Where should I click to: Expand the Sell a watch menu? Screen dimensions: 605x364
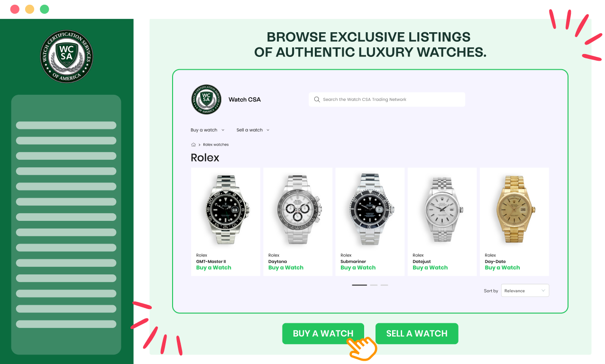(x=253, y=130)
